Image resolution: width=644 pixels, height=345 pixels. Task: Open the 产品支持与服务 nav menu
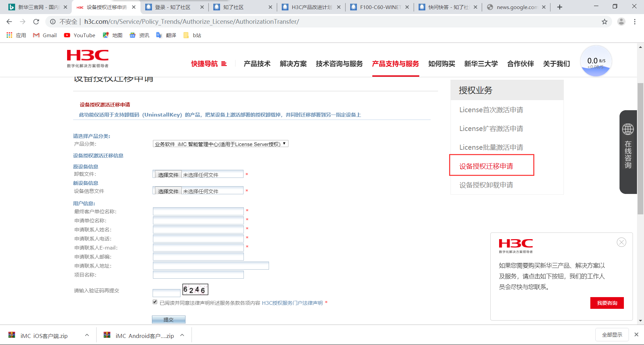pyautogui.click(x=395, y=64)
